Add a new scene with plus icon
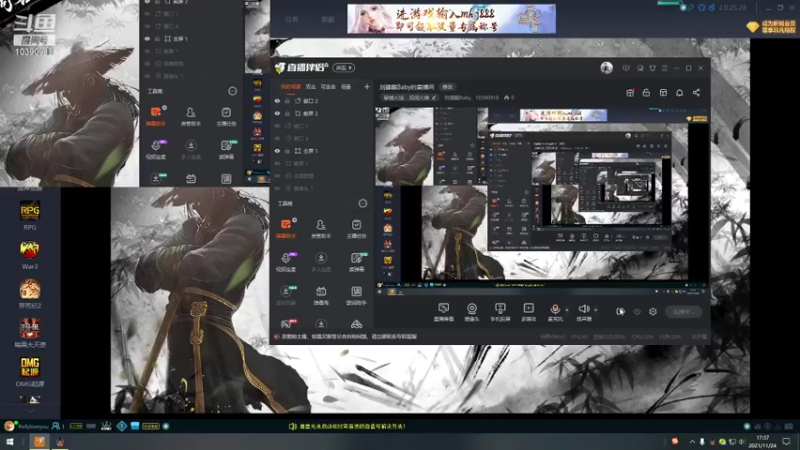This screenshot has height=450, width=800. point(366,87)
